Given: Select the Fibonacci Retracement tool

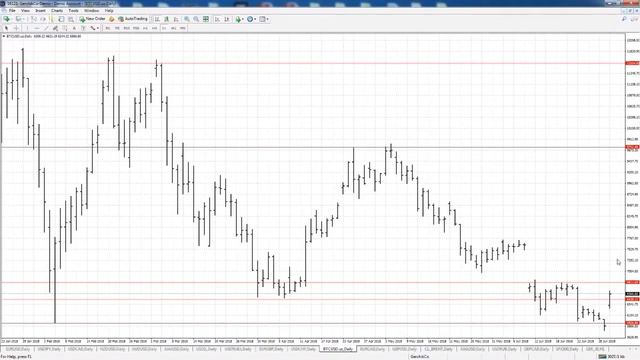Looking at the screenshot, I should [64, 28].
